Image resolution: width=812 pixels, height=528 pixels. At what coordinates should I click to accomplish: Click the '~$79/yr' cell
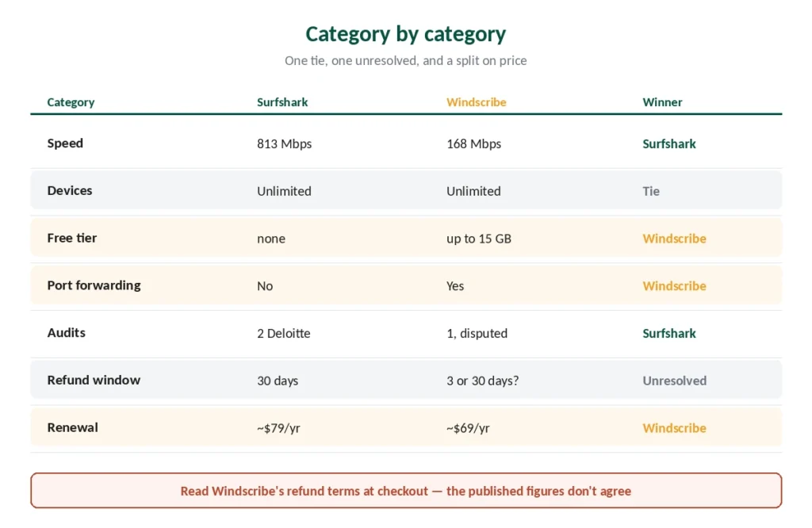(278, 428)
